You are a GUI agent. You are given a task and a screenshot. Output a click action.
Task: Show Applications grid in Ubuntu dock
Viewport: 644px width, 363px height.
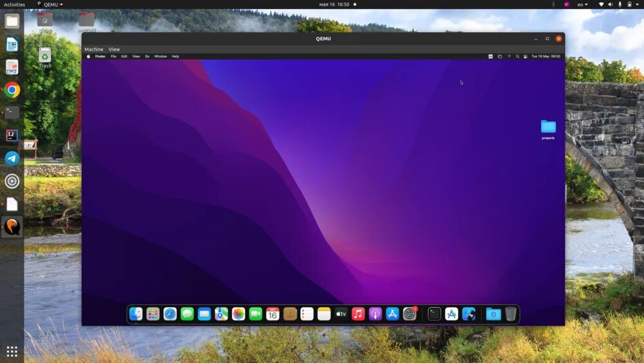(x=12, y=351)
